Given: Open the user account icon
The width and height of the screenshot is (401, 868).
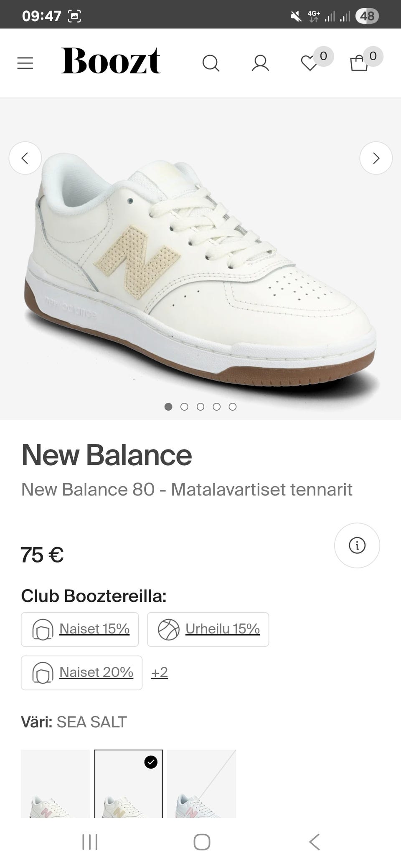Looking at the screenshot, I should pyautogui.click(x=260, y=63).
